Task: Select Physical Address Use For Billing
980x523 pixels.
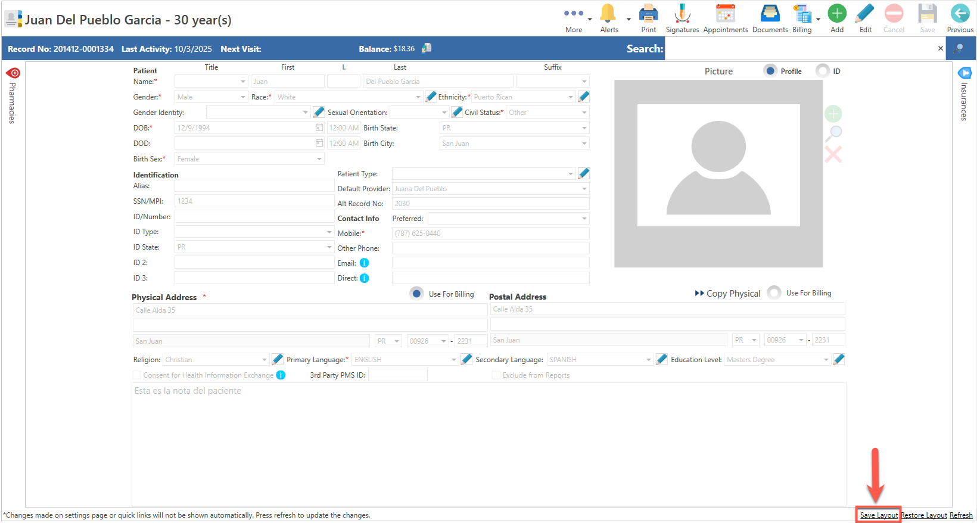Action: click(416, 294)
